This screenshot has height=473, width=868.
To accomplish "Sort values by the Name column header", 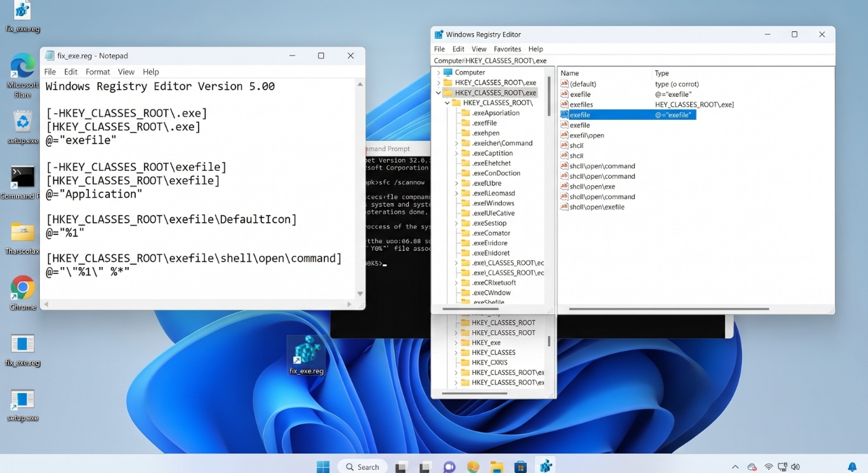I will [x=570, y=73].
